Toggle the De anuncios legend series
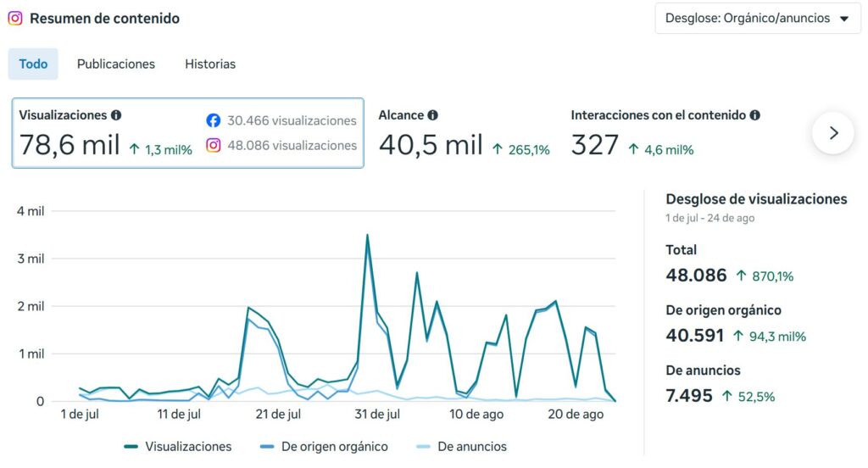The image size is (868, 468). coord(461,447)
